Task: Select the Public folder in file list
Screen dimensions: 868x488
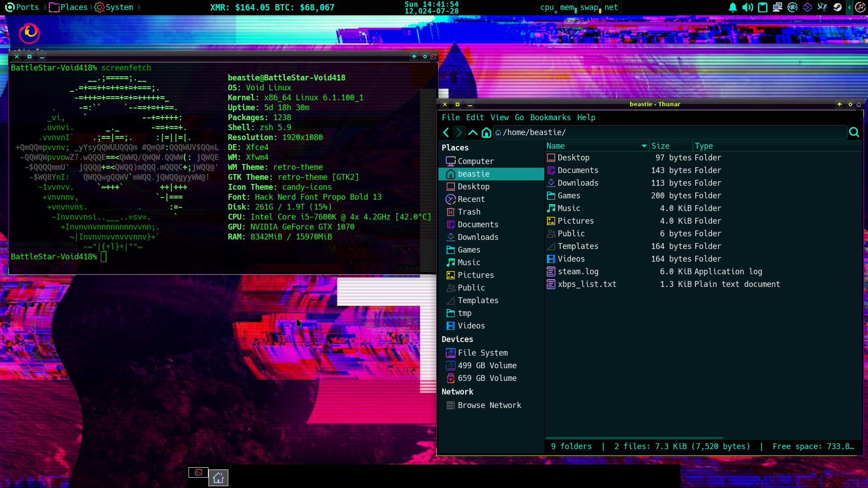Action: pos(703,234)
